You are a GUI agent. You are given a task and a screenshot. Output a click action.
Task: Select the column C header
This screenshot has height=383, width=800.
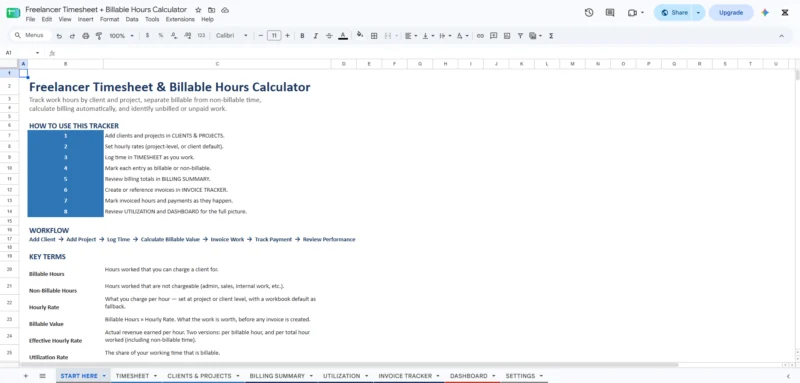tap(217, 64)
